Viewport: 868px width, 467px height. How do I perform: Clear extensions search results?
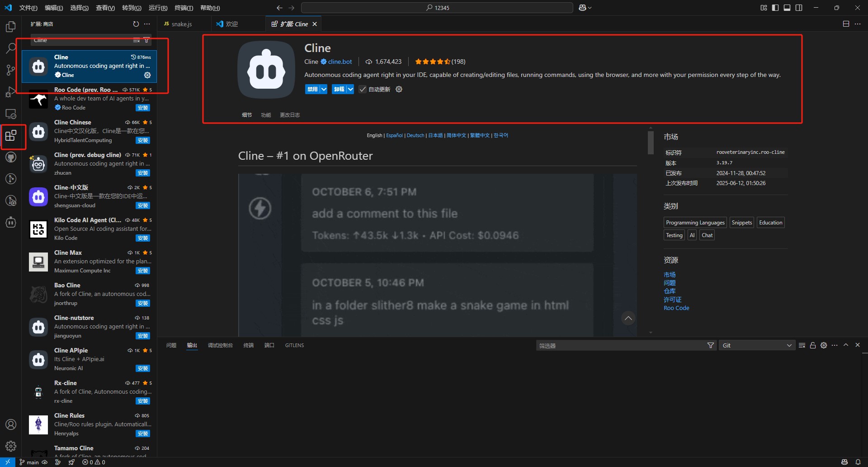click(136, 40)
